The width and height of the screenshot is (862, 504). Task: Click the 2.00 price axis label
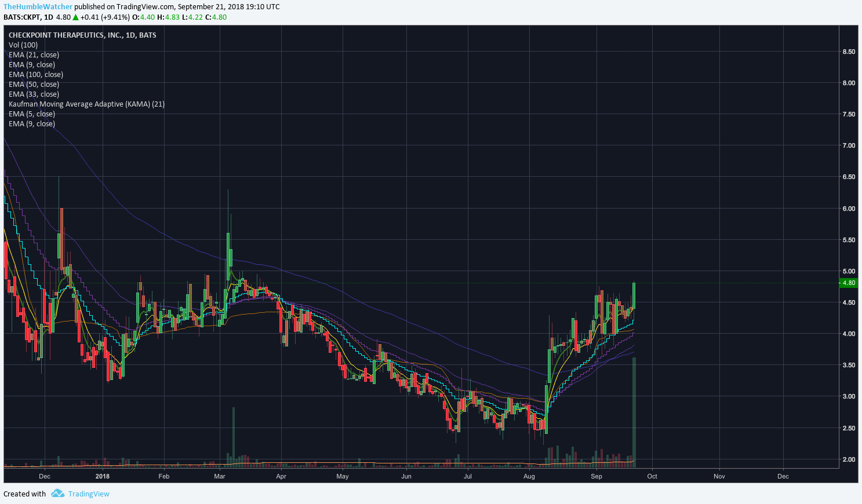[x=849, y=459]
